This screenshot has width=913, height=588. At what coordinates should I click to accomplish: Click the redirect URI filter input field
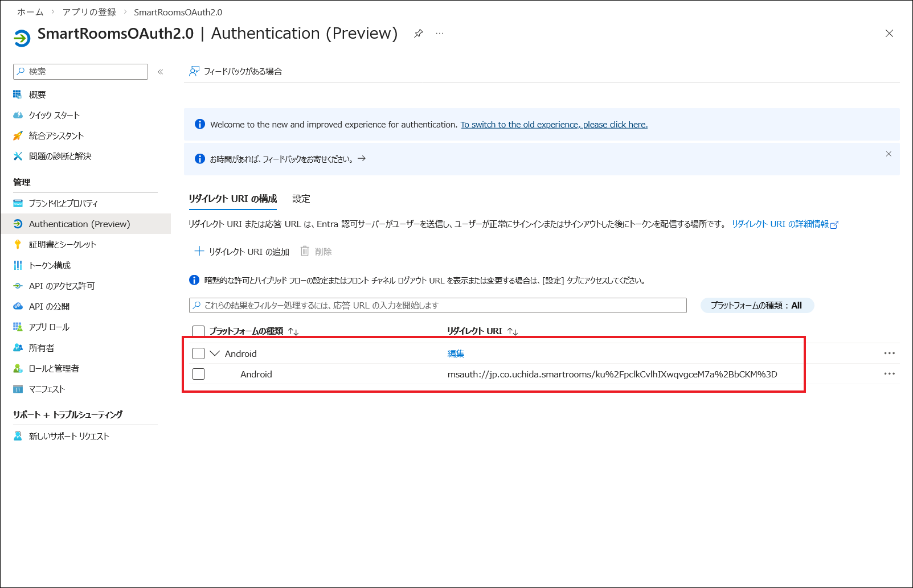coord(437,306)
